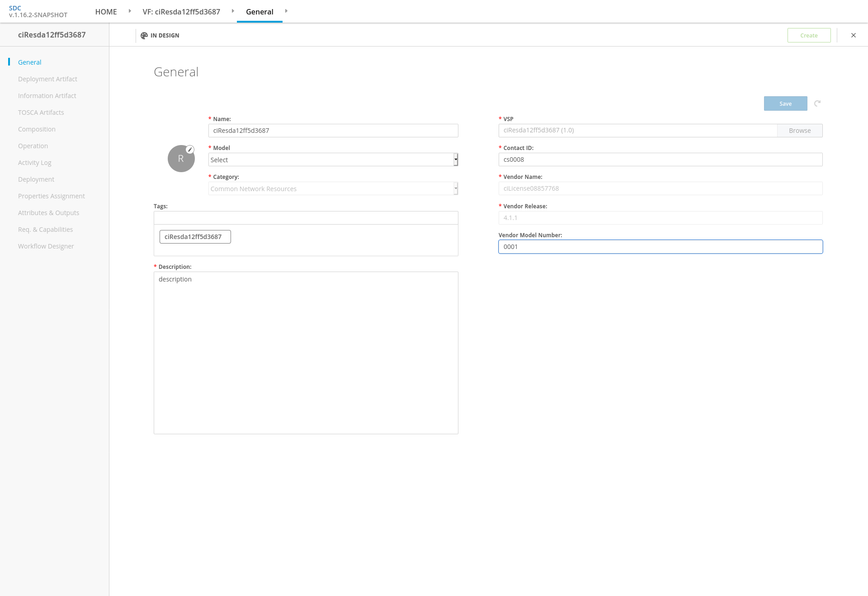Go to HOME in the breadcrumb
This screenshot has width=868, height=596.
pos(106,12)
